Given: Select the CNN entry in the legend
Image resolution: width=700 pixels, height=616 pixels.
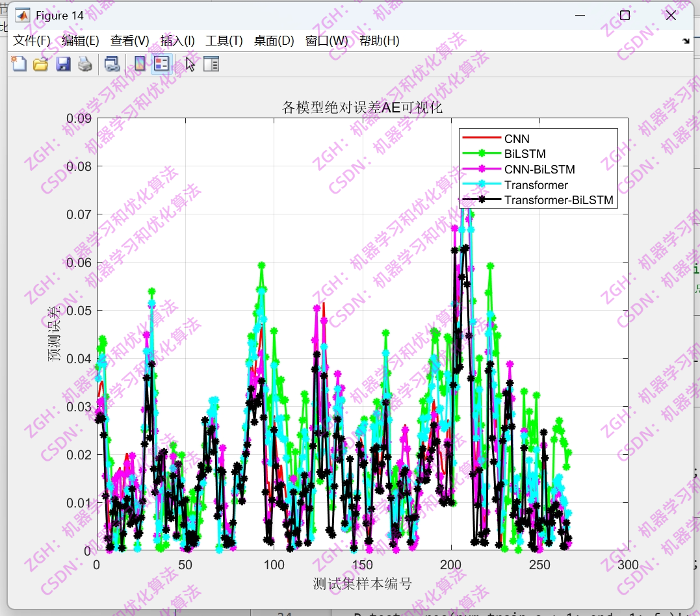Looking at the screenshot, I should (x=518, y=138).
